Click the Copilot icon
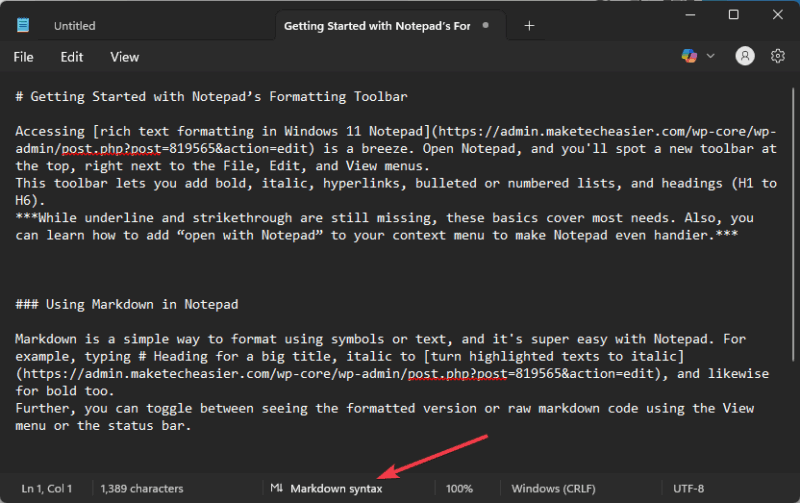This screenshot has width=800, height=503. coord(689,56)
